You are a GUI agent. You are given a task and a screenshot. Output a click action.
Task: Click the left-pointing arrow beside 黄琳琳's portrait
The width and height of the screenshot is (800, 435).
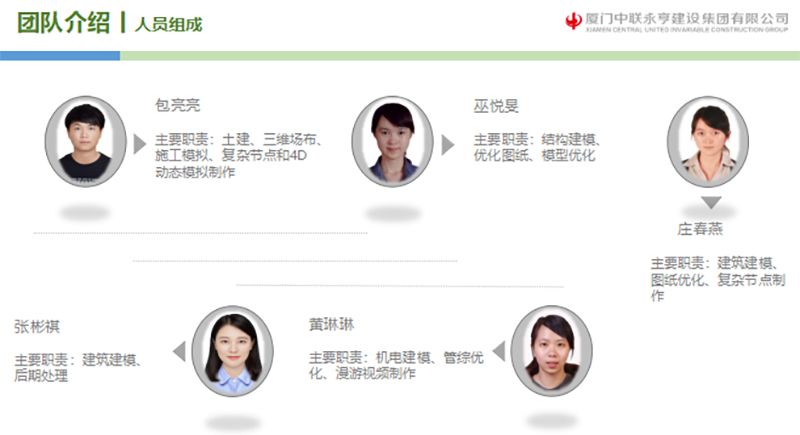coord(499,351)
